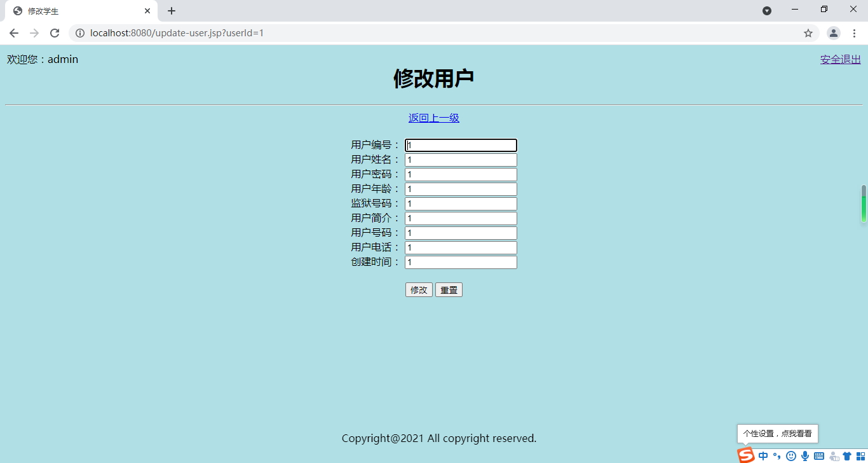Screen dimensions: 868x463
Task: Click the 用户简介 input field
Action: click(x=461, y=218)
